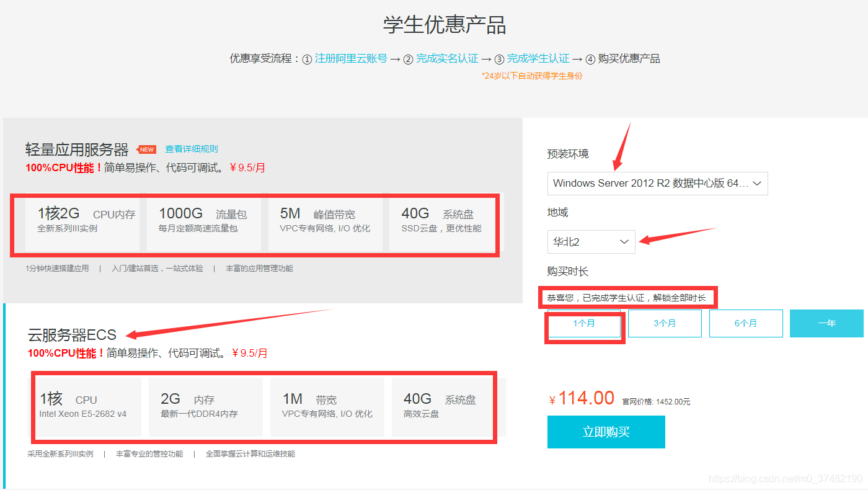Screen dimensions: 868x490
Task: Open the 完成实名认证 link
Action: pyautogui.click(x=447, y=58)
